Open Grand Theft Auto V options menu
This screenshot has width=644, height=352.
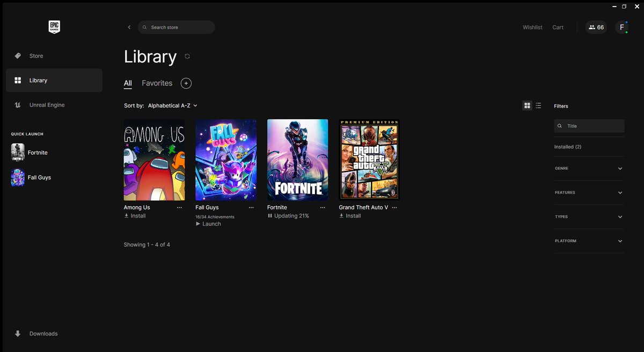point(394,207)
